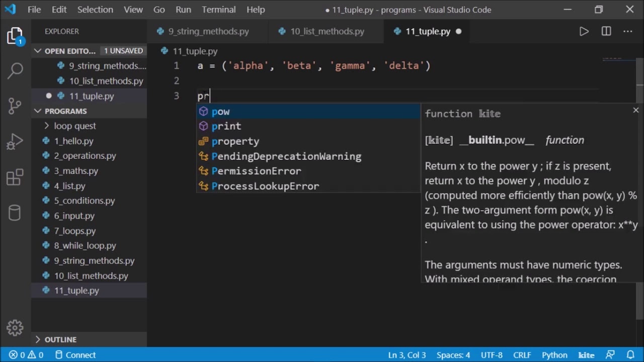Viewport: 644px width, 362px height.
Task: Select property class suggestion
Action: click(x=308, y=141)
